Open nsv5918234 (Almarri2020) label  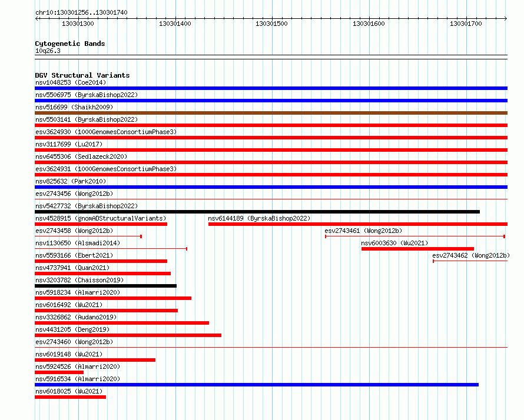[x=78, y=292]
